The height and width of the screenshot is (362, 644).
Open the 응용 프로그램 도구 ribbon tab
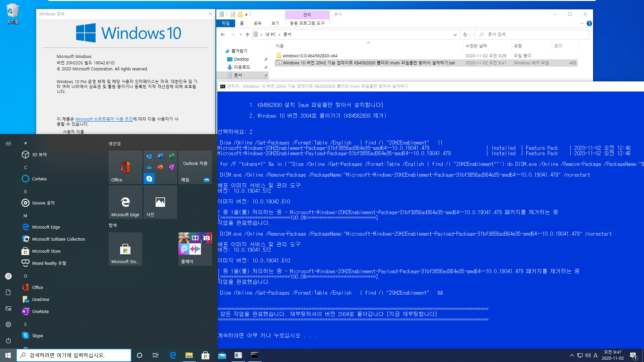tap(307, 23)
